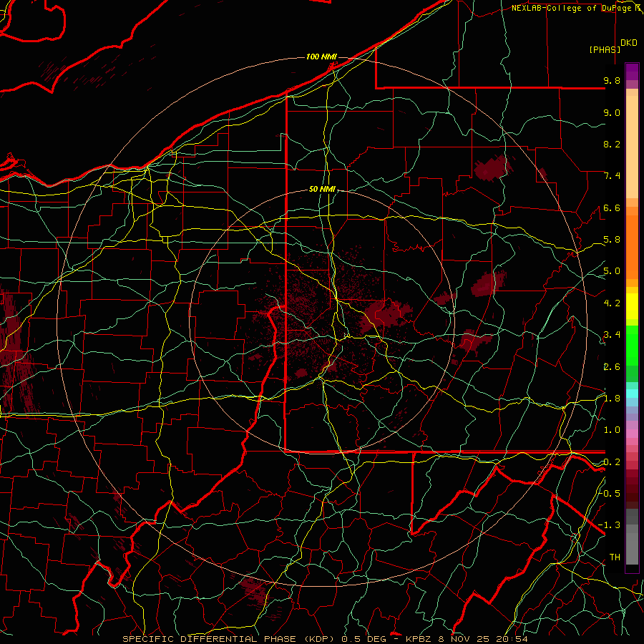
Task: Click the 6.6 scale value
Action: tap(612, 208)
